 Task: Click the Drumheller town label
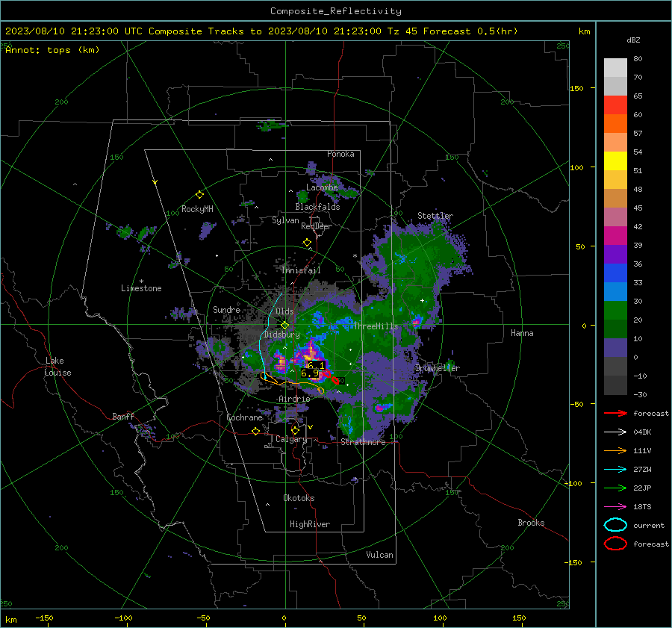[438, 368]
